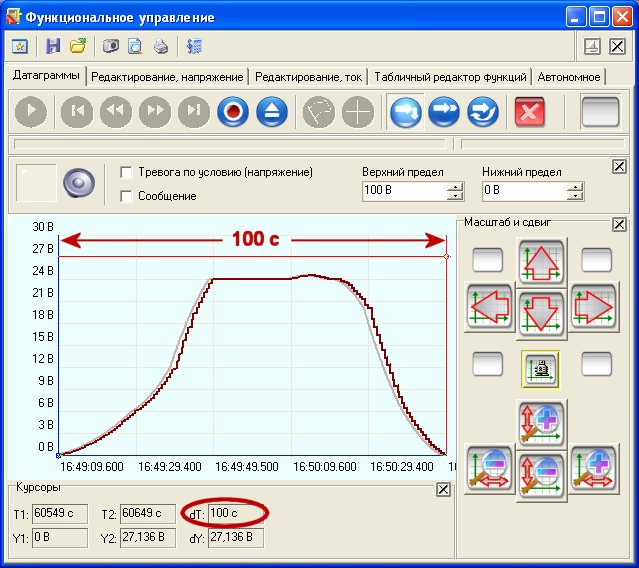This screenshot has height=568, width=639.
Task: Click the printer icon in toolbar
Action: coord(160,46)
